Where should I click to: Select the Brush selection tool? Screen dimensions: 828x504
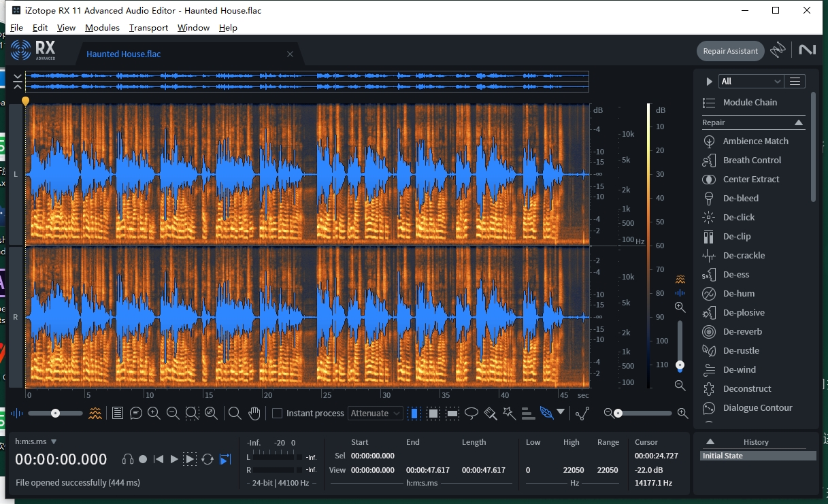tap(491, 413)
